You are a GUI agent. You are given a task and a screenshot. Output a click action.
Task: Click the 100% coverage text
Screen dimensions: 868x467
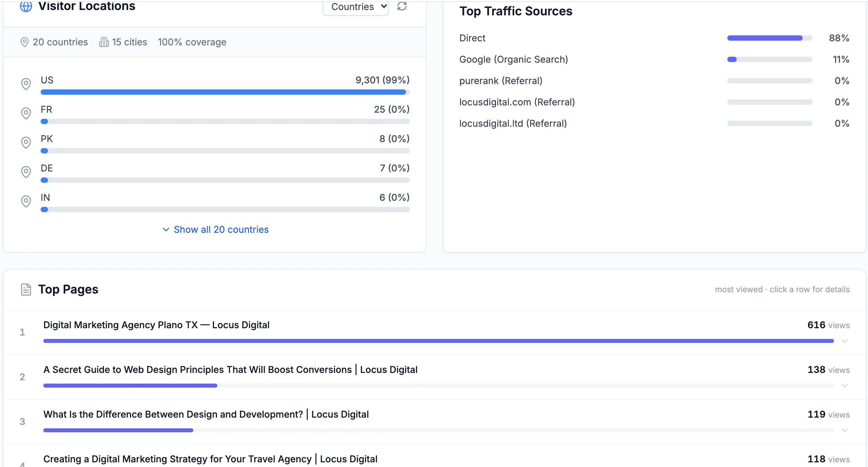point(192,42)
